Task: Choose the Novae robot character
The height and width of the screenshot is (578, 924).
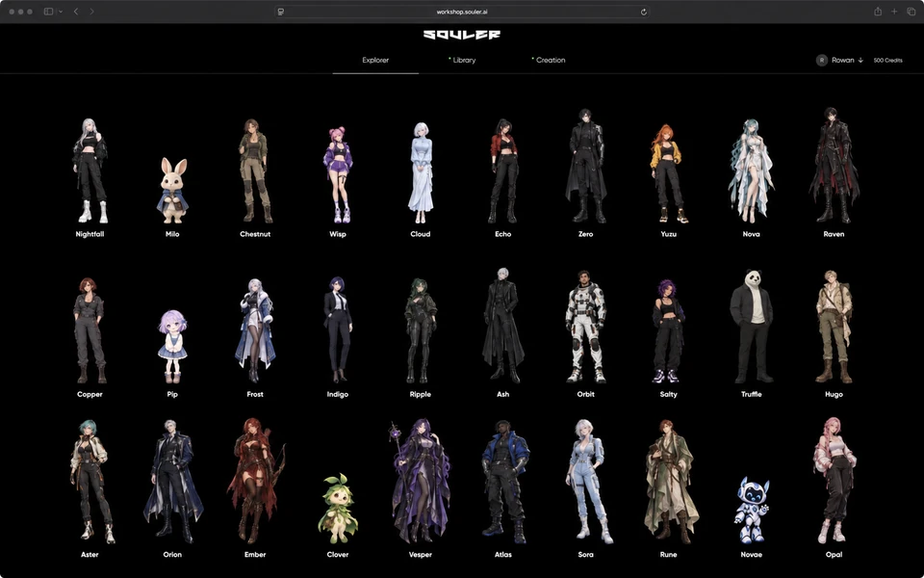Action: [x=751, y=511]
